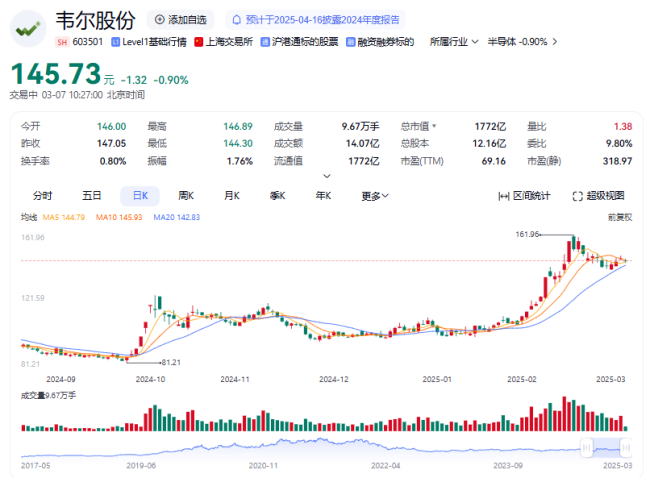
Task: Click the 最高 value 146.89
Action: pos(238,126)
